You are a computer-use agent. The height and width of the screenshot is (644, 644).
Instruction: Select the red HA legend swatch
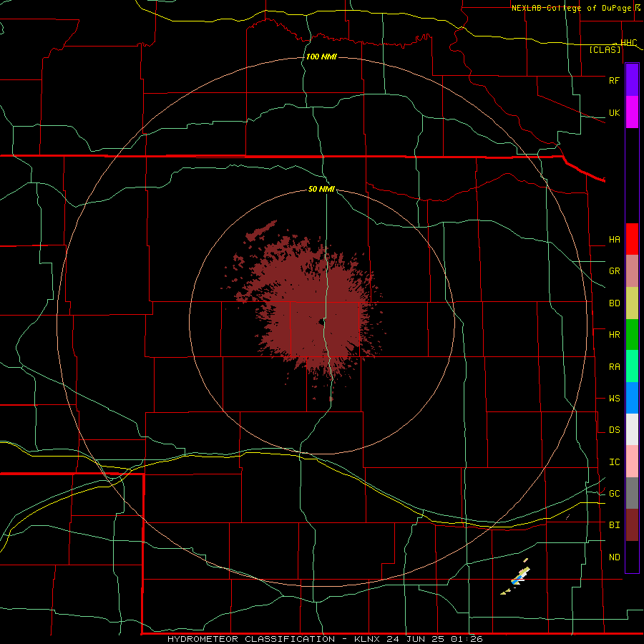[632, 239]
